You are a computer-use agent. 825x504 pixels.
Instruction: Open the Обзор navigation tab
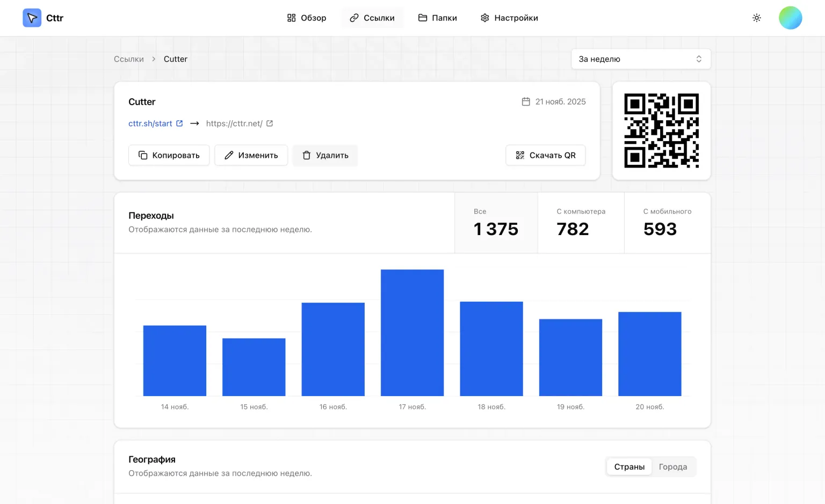click(x=307, y=18)
